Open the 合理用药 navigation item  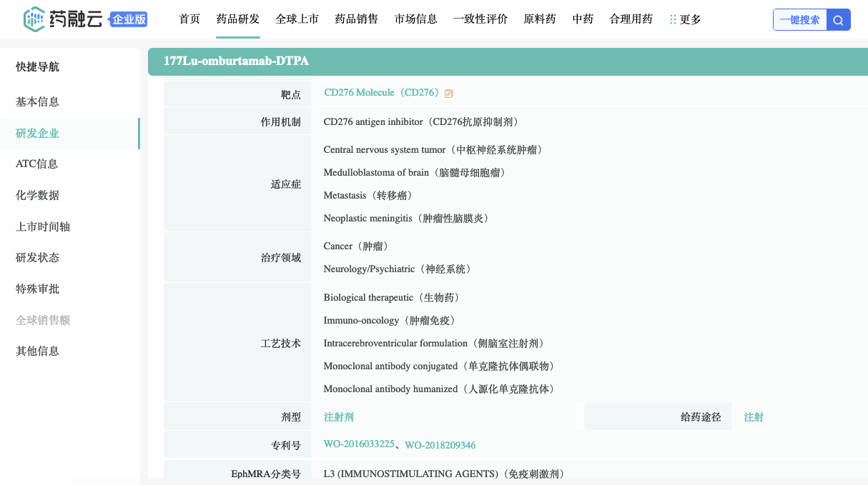631,19
